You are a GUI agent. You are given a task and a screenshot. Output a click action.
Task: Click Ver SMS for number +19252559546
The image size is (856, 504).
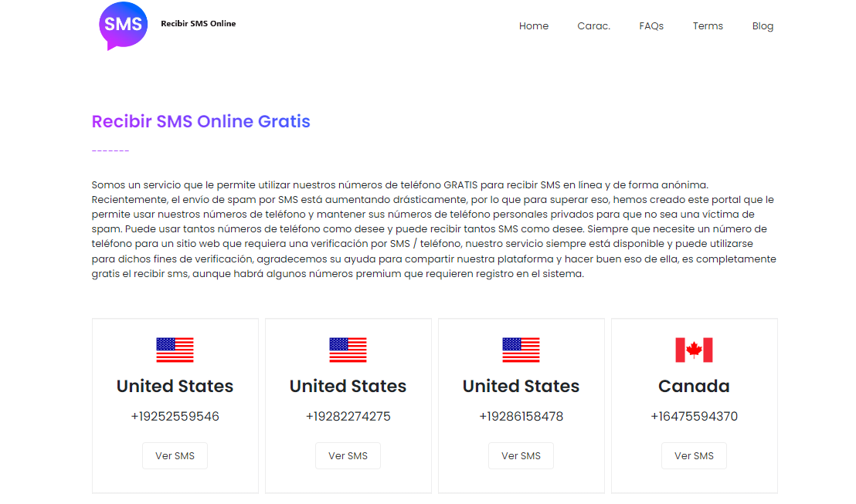[175, 455]
